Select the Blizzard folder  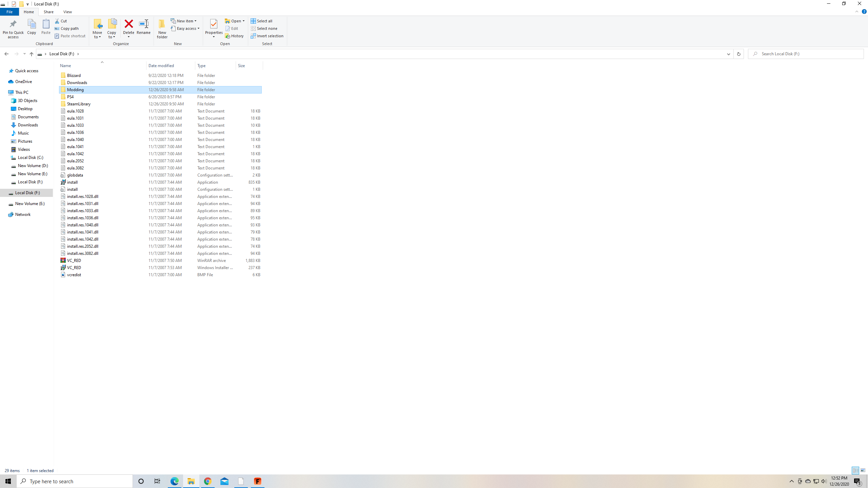160,75
